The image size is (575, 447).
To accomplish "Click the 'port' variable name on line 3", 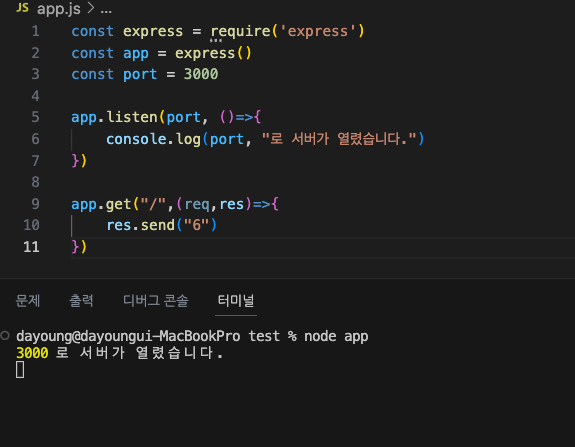I will coord(140,75).
